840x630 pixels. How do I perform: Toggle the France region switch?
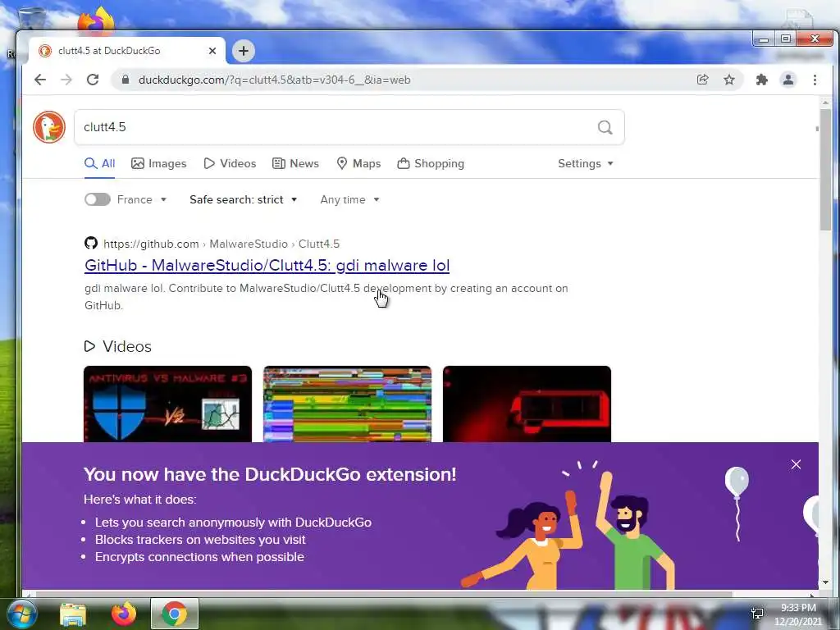pyautogui.click(x=98, y=199)
